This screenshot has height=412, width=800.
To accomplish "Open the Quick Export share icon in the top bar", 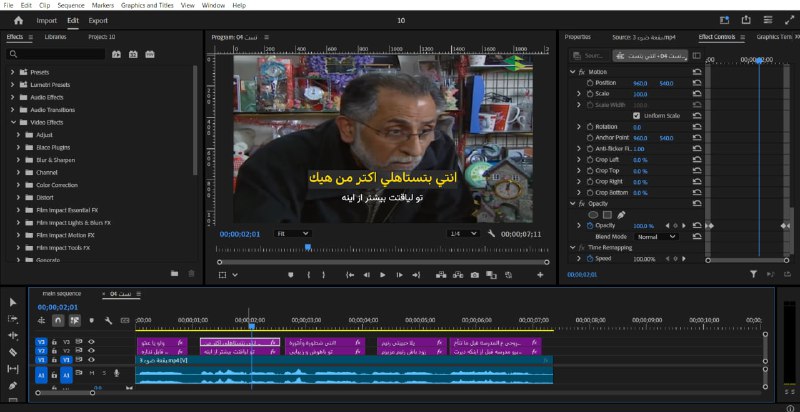I will point(746,20).
